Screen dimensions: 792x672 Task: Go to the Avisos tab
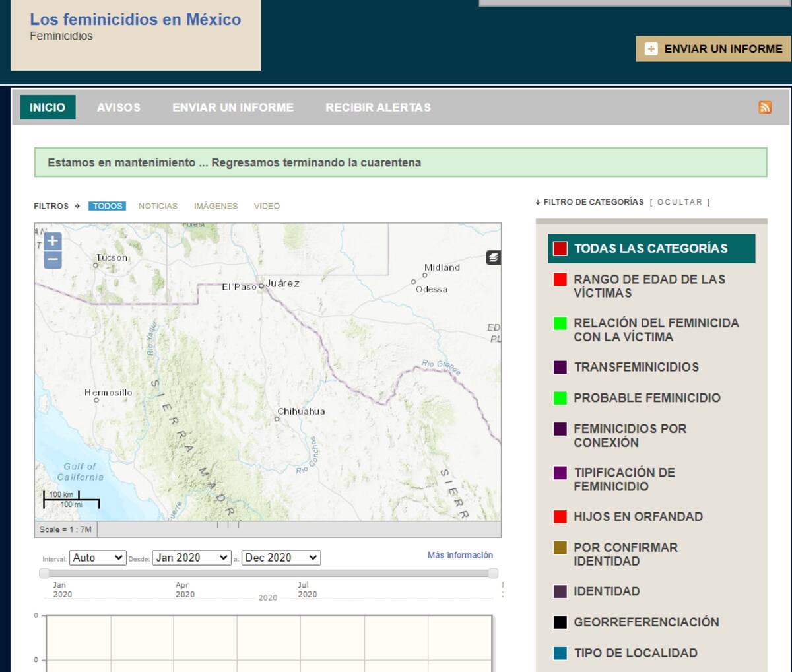coord(119,108)
